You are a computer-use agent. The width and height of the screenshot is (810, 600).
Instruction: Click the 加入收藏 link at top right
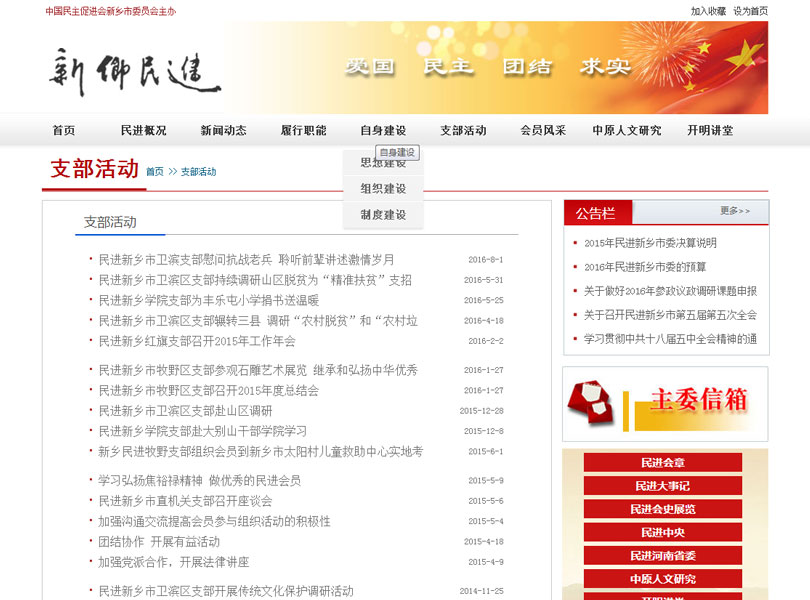click(708, 12)
